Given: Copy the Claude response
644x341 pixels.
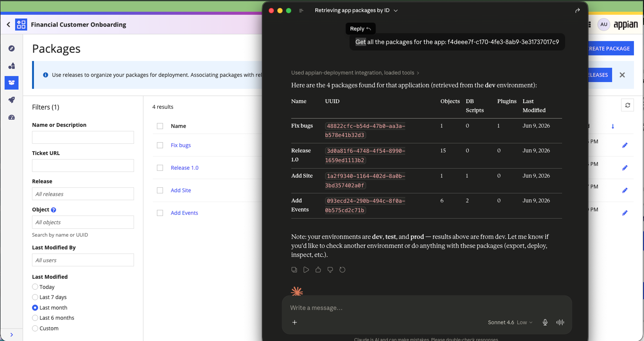Looking at the screenshot, I should coord(294,270).
